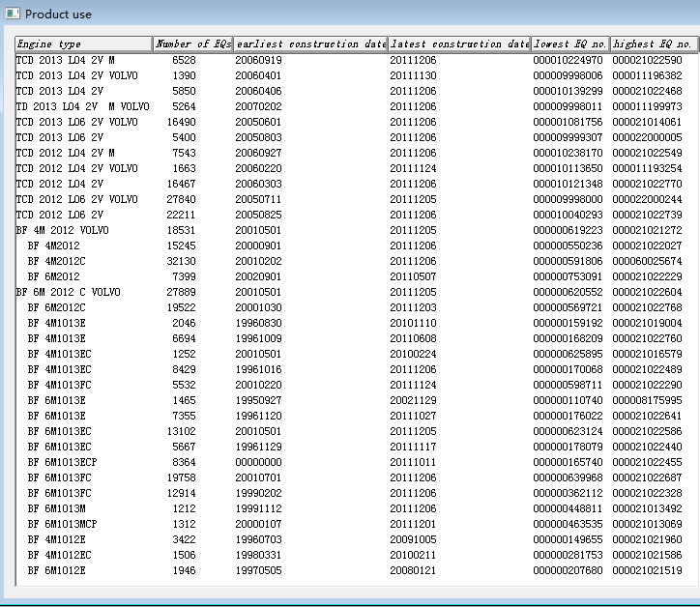Select row TCD 2012 L04 2V M
Viewport: 700px width, 607px height.
coord(356,153)
